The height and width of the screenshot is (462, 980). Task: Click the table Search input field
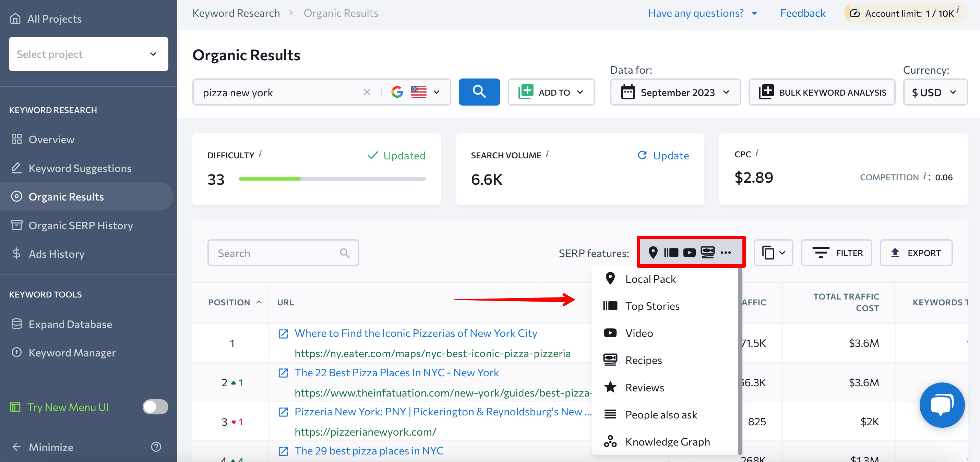[283, 253]
